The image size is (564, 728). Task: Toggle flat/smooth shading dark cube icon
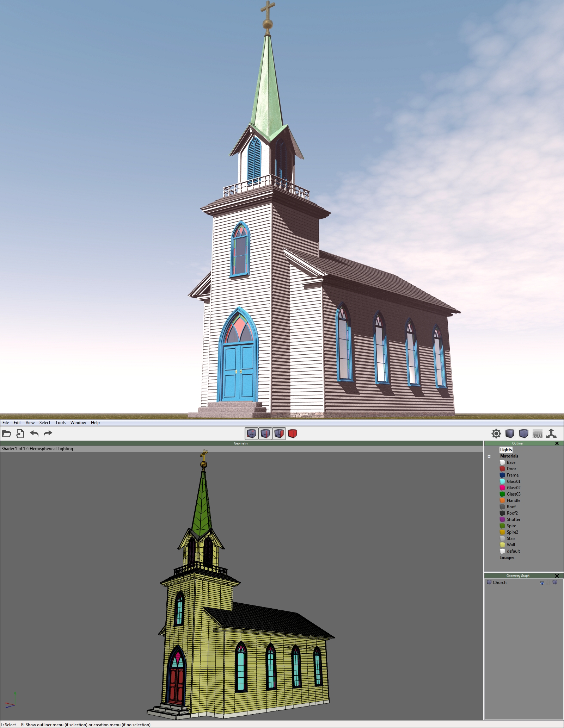tap(510, 434)
